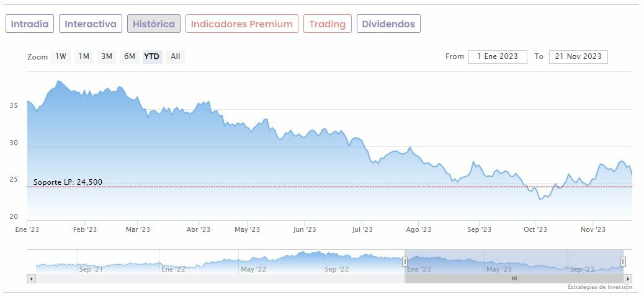
Task: Click the navigator scrollbar thumb
Action: tap(514, 279)
